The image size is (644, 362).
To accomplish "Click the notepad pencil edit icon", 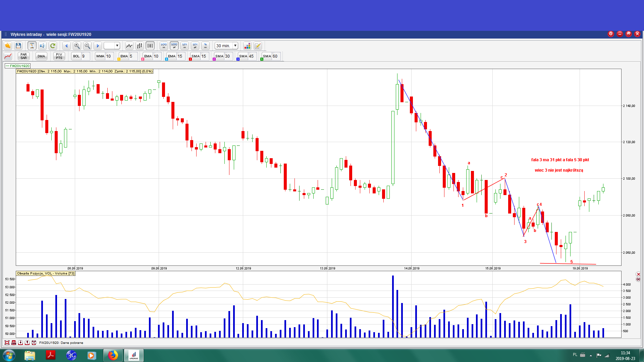I will 258,46.
